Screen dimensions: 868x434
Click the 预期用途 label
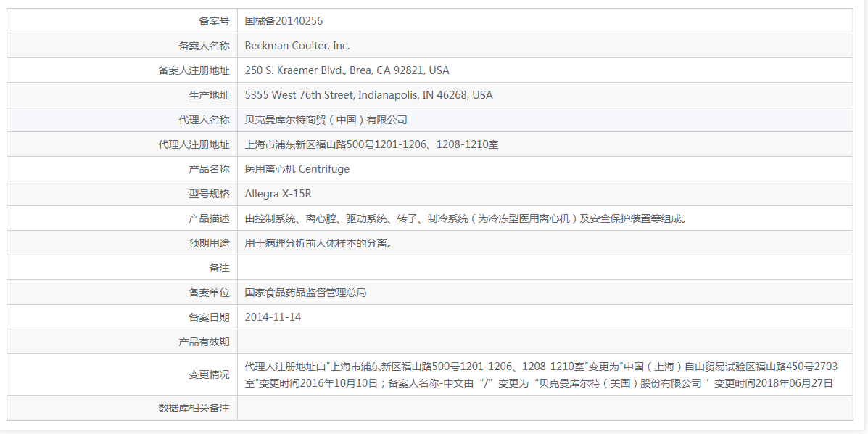pyautogui.click(x=209, y=243)
